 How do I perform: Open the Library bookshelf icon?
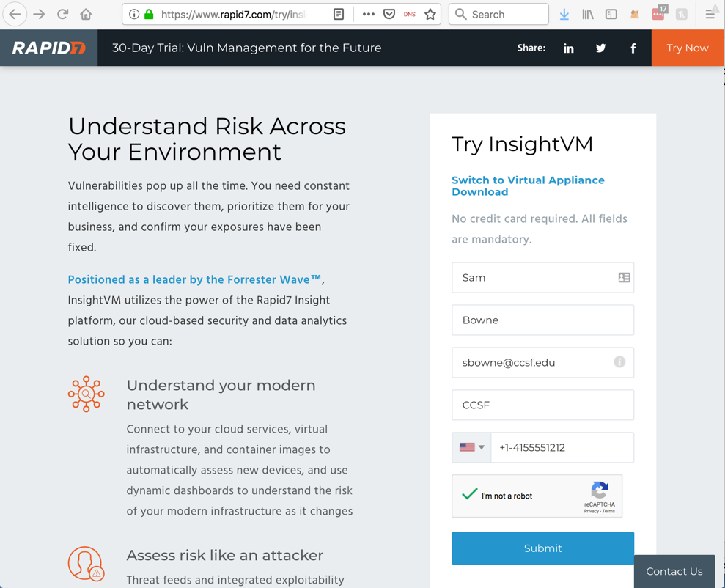[x=588, y=15]
